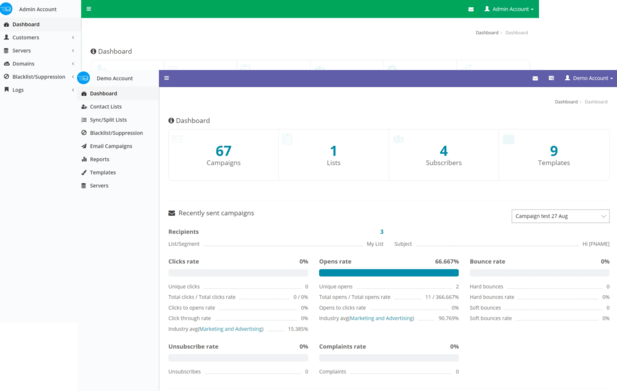Screen dimensions: 617x391
Task: Click the Bounce rate progress bar
Action: click(x=539, y=273)
